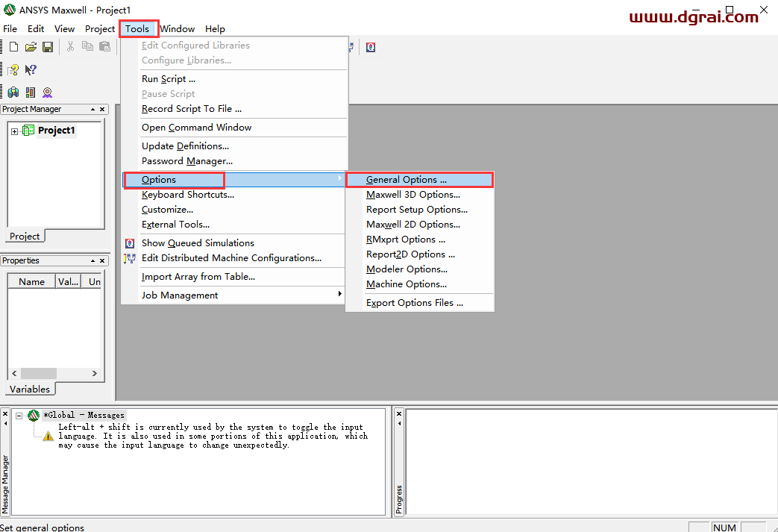Click the Name column header in Properties
Image resolution: width=778 pixels, height=532 pixels.
32,281
